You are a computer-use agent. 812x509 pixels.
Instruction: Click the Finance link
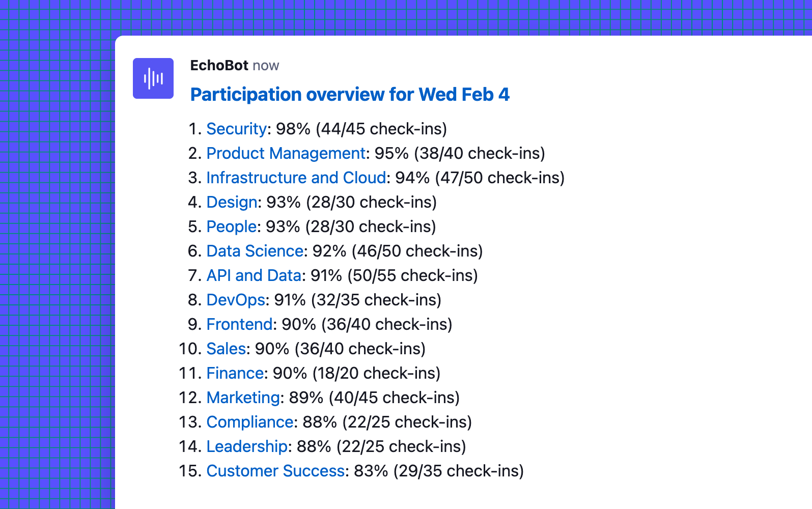[235, 373]
